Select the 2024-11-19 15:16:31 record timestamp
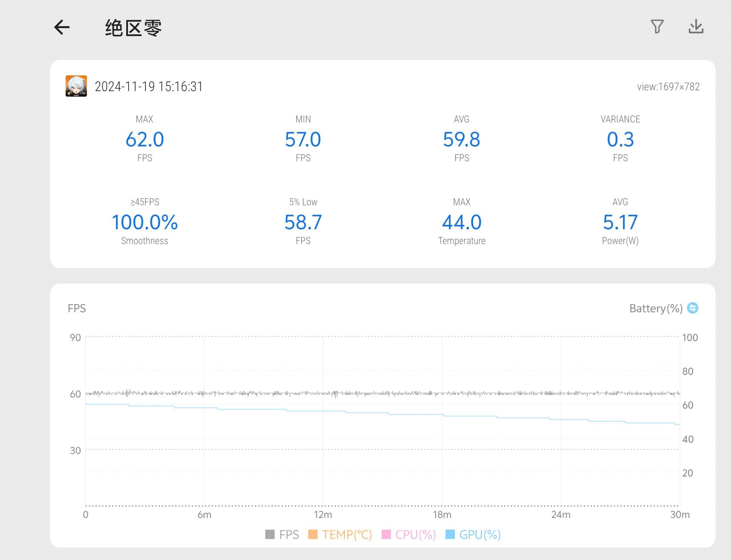731x560 pixels. click(x=149, y=87)
